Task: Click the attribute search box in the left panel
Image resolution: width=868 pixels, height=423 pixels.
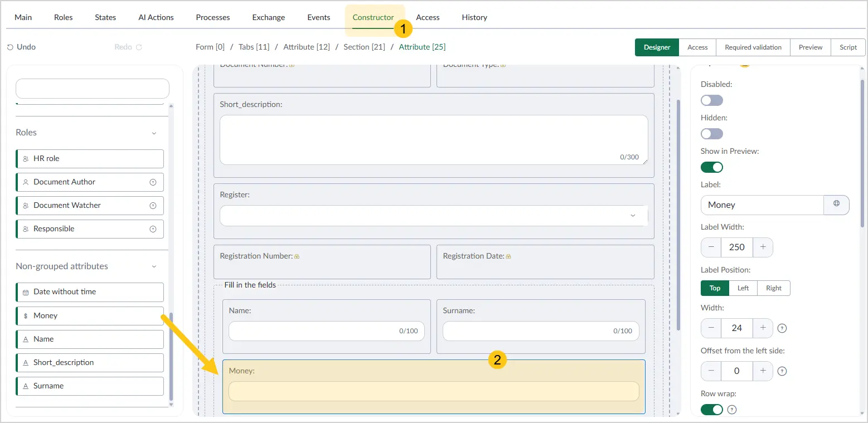Action: tap(93, 89)
